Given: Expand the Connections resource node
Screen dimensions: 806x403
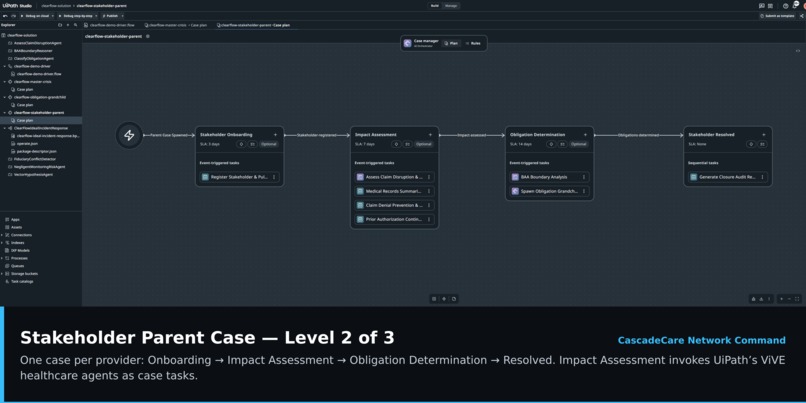Looking at the screenshot, I should 3,235.
